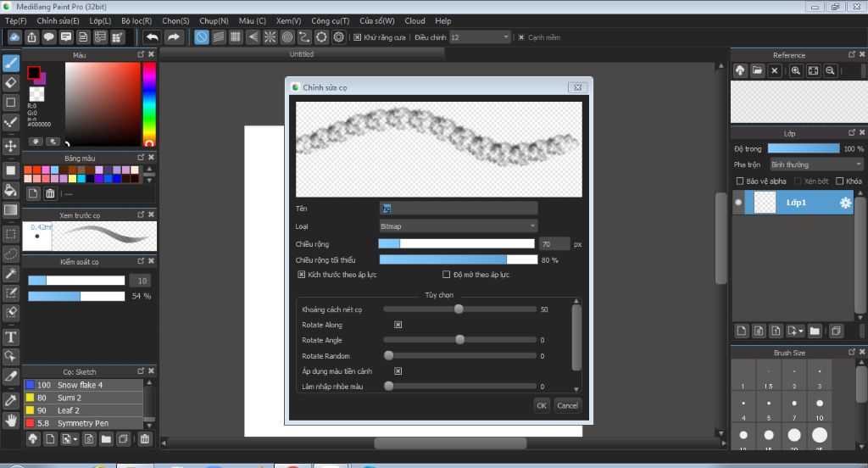Enable Độ mờ theo áp lực checkbox

(x=447, y=275)
